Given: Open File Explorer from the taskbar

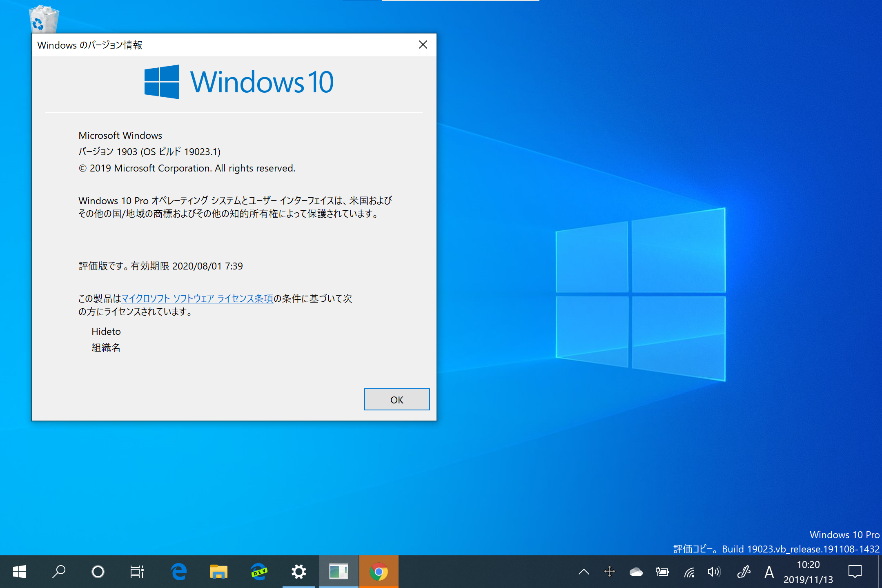Looking at the screenshot, I should coord(218,572).
